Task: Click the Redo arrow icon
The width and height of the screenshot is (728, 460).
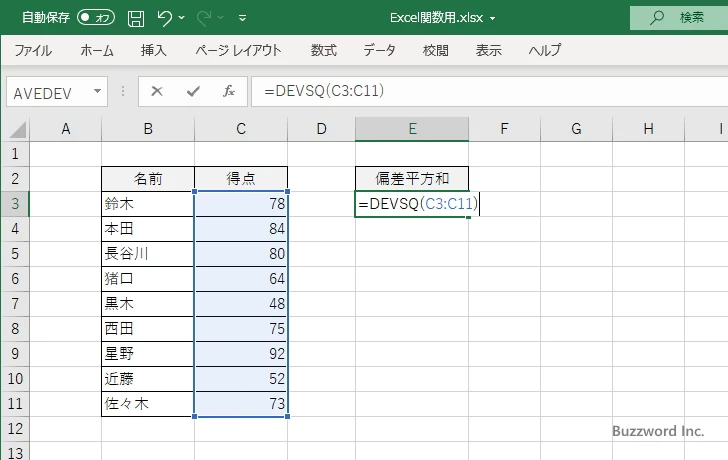Action: 204,18
